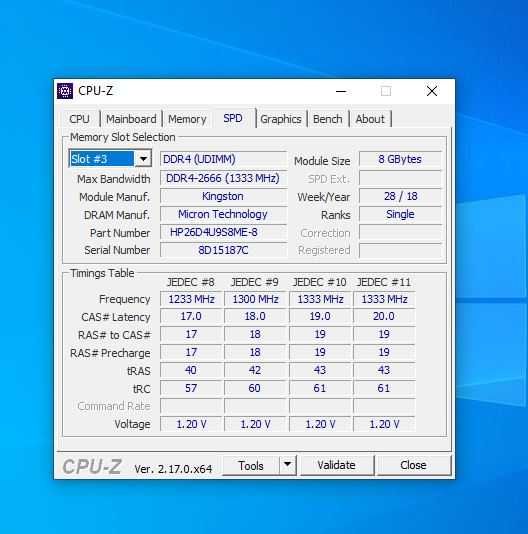The height and width of the screenshot is (534, 528).
Task: Click the Micron Technology DRAM manufacturer value
Action: pyautogui.click(x=223, y=214)
